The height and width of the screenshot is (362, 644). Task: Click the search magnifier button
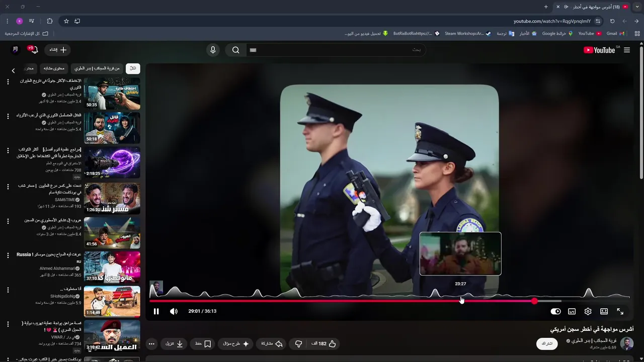click(x=235, y=50)
